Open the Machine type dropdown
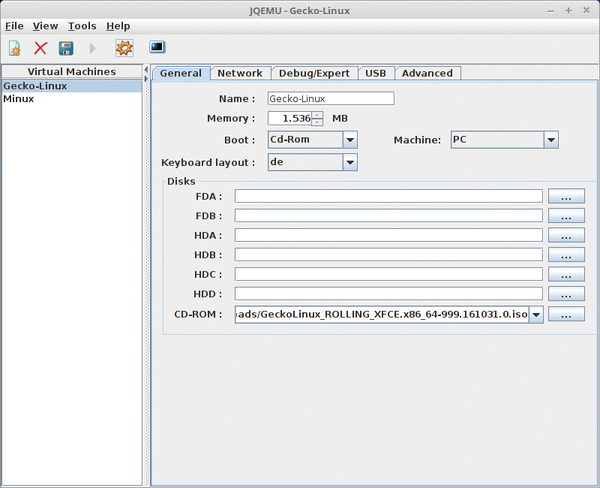 click(504, 140)
